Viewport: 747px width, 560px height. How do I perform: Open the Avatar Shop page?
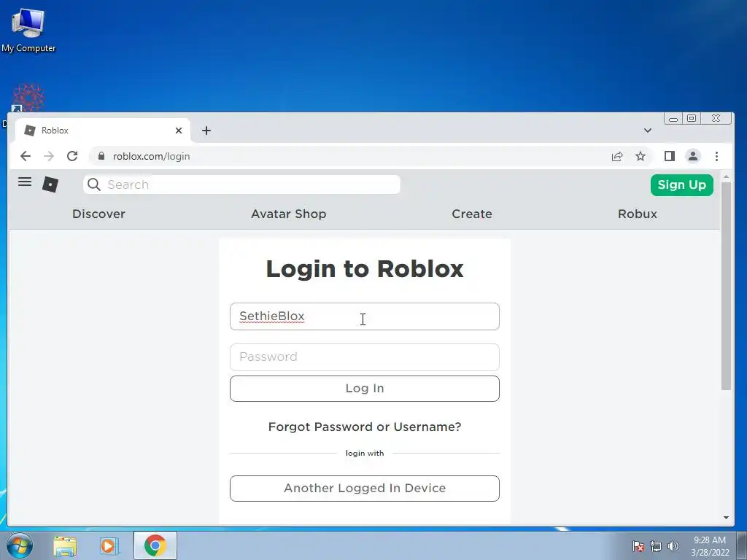[289, 214]
